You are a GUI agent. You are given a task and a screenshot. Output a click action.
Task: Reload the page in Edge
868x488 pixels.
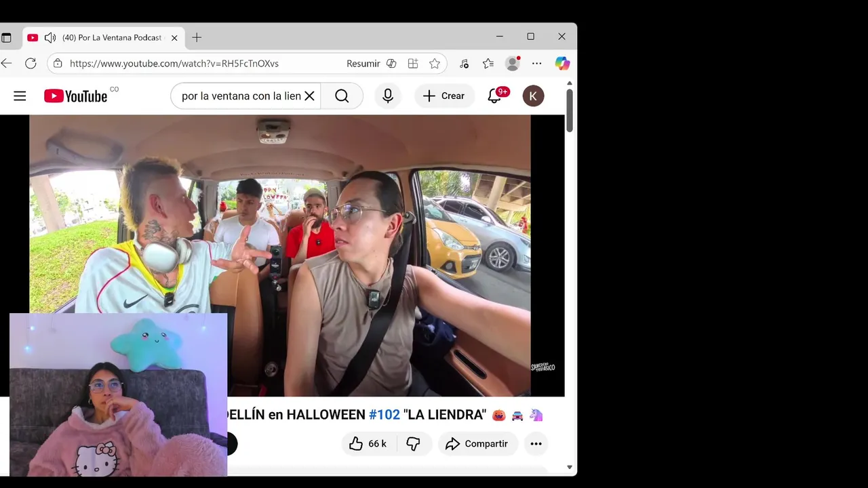pos(31,64)
